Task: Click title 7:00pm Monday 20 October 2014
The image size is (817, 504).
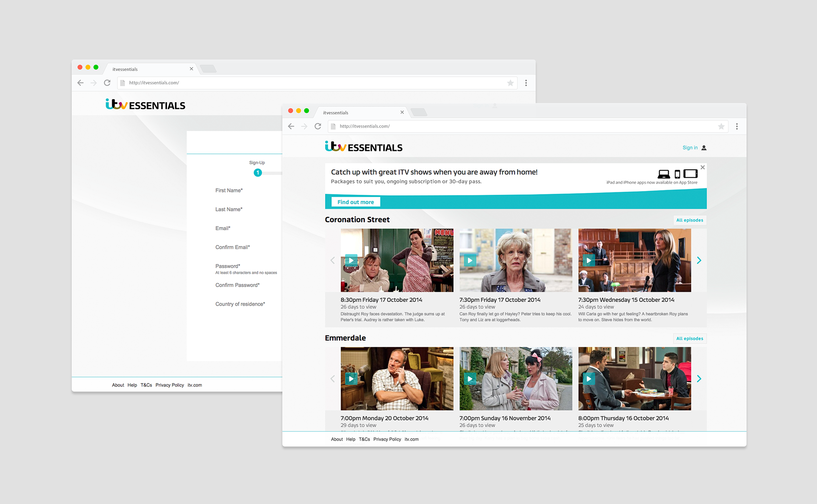Action: [x=384, y=418]
